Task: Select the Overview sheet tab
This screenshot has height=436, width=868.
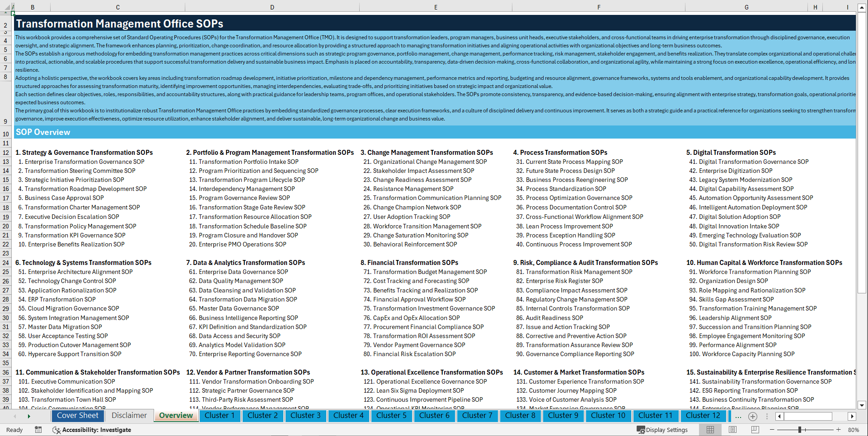Action: click(176, 416)
